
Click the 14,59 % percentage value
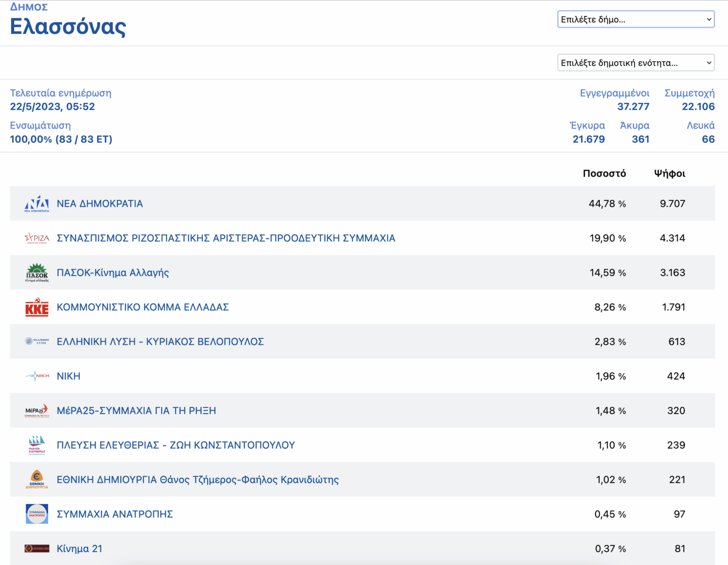pos(608,273)
